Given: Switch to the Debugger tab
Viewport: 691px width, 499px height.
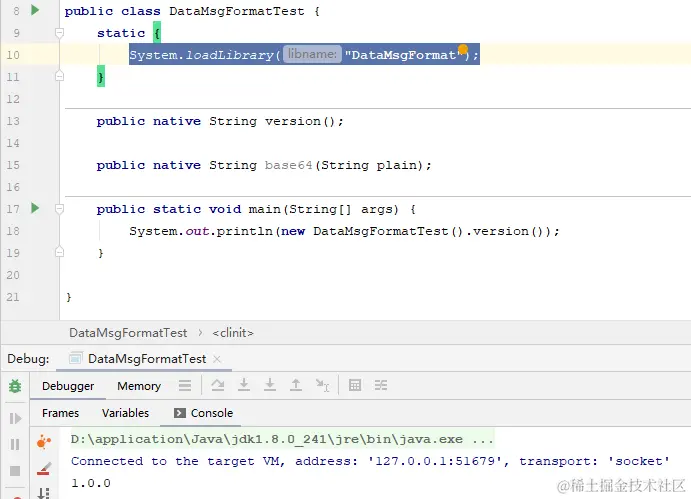Looking at the screenshot, I should point(68,386).
